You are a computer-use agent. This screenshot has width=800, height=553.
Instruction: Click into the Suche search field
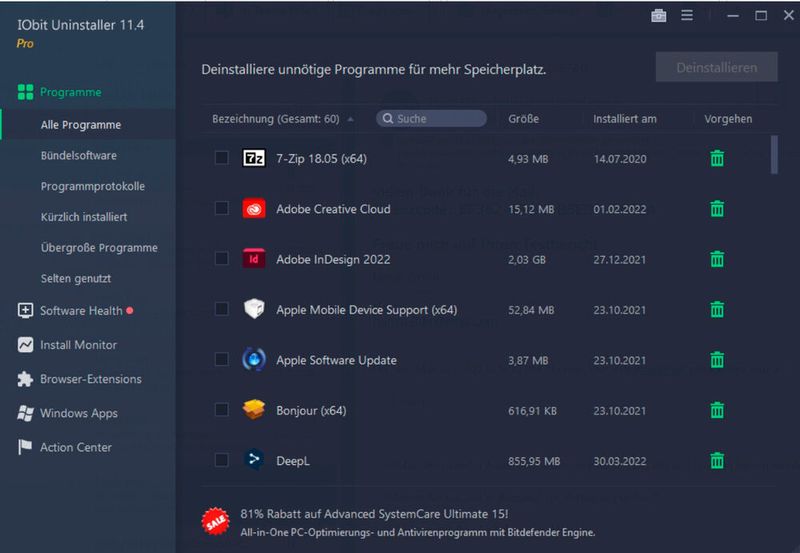click(x=431, y=119)
